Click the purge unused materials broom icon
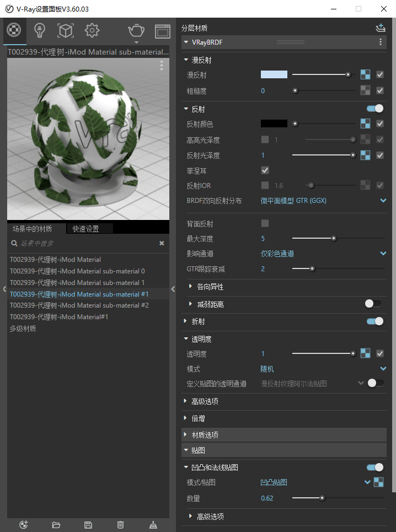The width and height of the screenshot is (396, 532). pos(153,525)
